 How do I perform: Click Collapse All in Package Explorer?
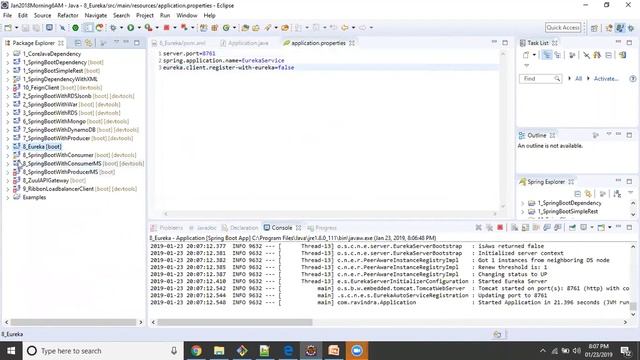pyautogui.click(x=78, y=43)
